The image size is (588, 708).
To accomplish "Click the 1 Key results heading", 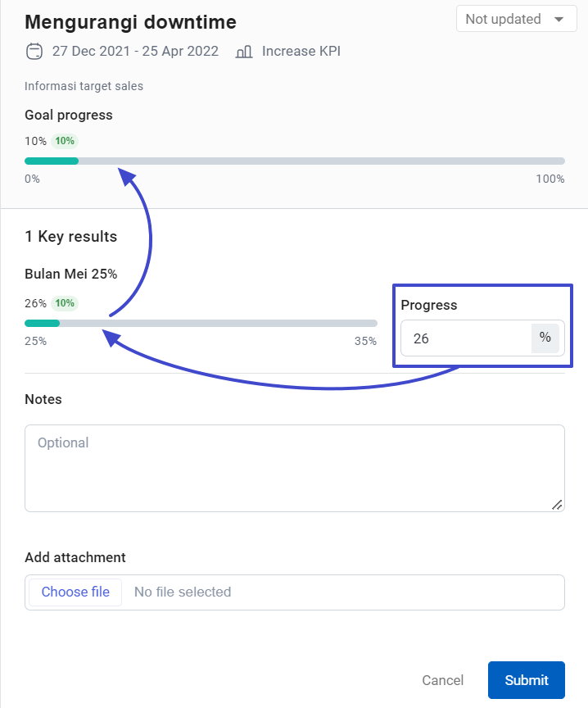I will pyautogui.click(x=72, y=236).
